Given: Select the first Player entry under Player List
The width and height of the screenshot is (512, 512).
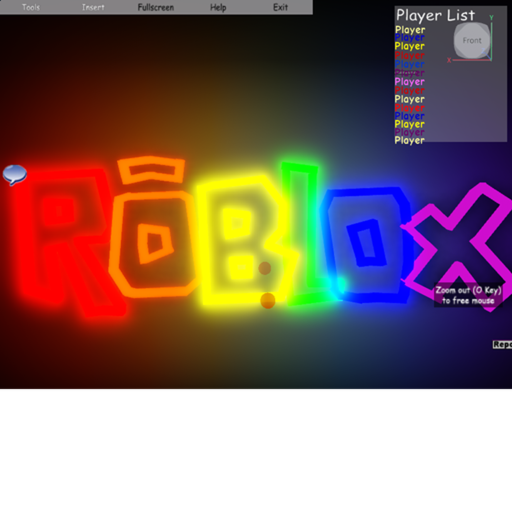Looking at the screenshot, I should pyautogui.click(x=410, y=30).
